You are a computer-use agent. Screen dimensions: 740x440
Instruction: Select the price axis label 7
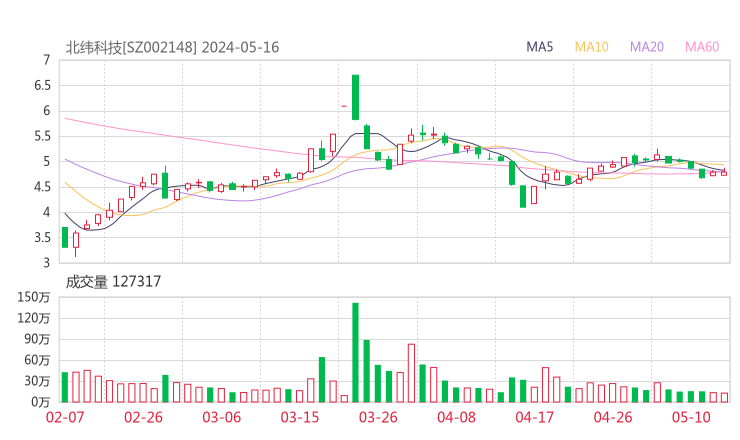coord(46,60)
